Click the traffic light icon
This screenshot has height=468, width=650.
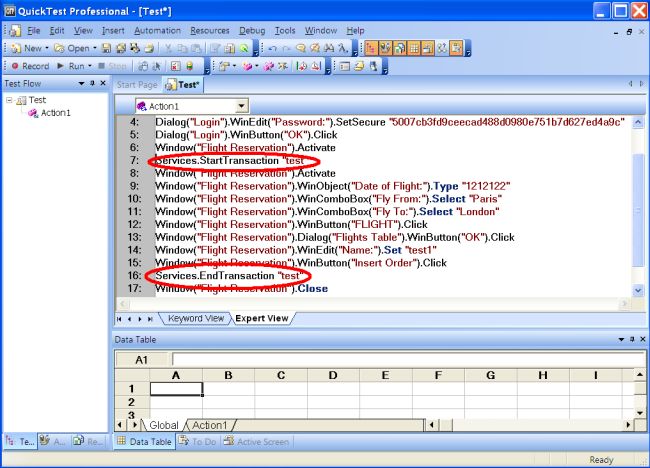189,66
